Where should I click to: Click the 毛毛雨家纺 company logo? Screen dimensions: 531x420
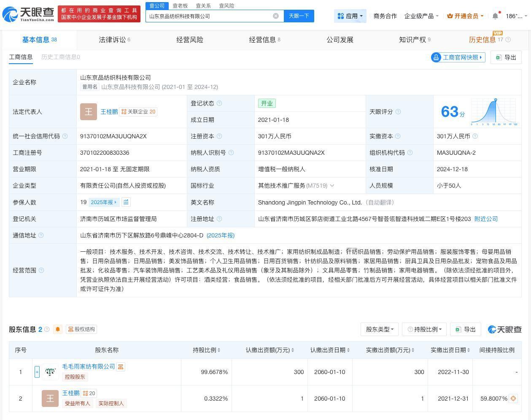50,372
